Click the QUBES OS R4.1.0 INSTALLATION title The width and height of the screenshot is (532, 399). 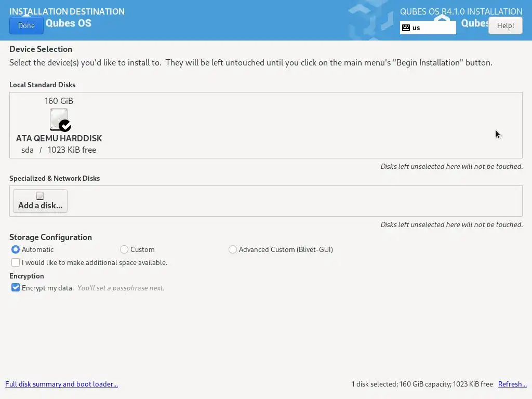[x=461, y=11]
